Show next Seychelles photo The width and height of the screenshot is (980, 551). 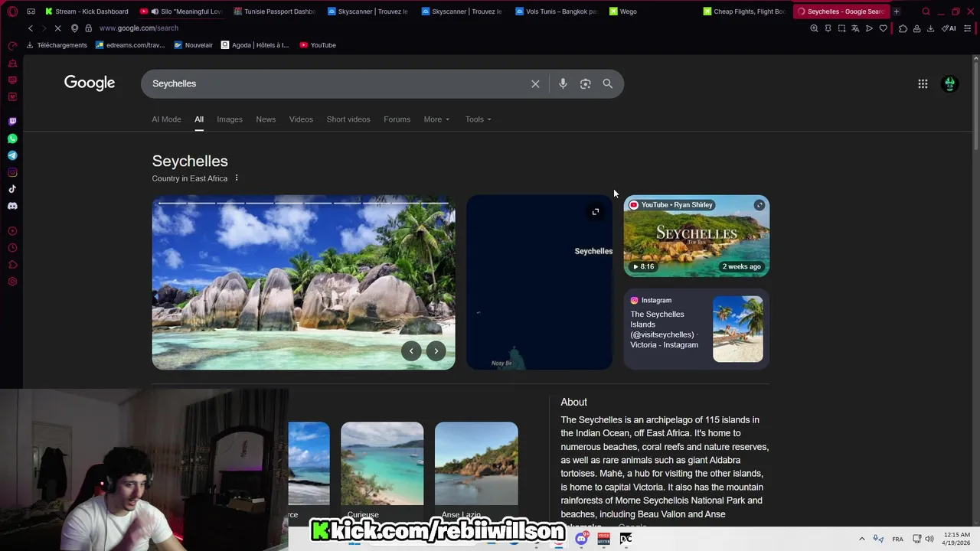[436, 351]
